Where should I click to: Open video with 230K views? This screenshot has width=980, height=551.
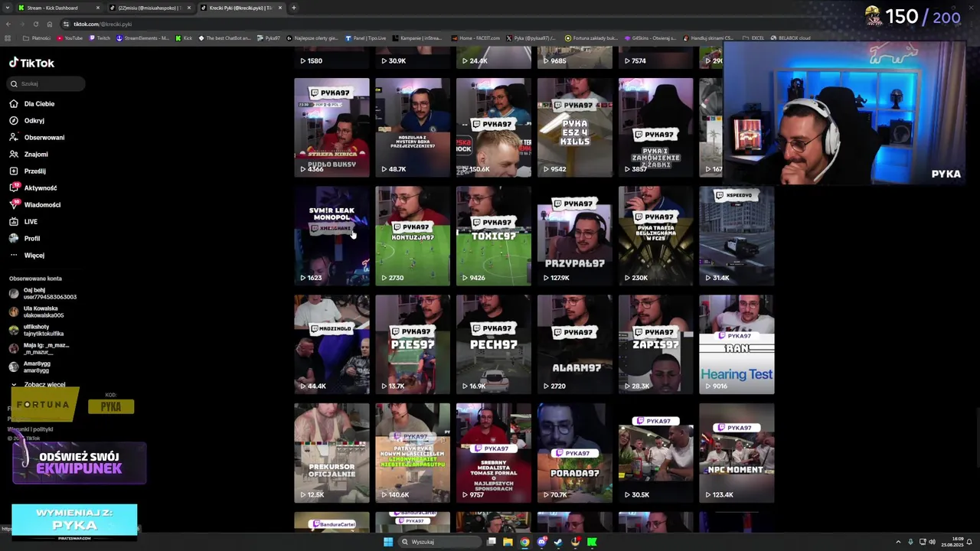click(x=656, y=236)
